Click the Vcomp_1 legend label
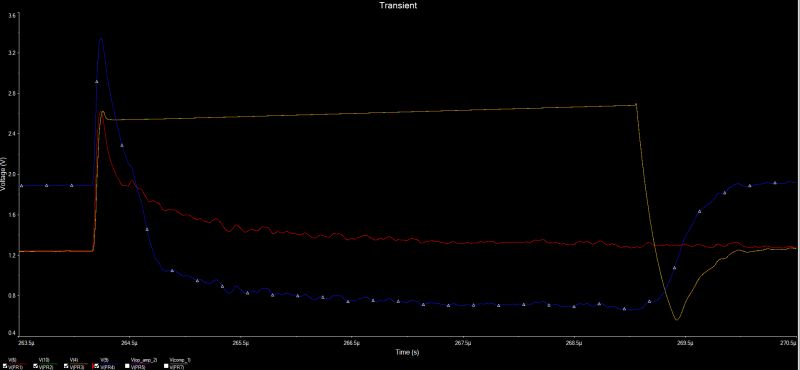Image resolution: width=800 pixels, height=370 pixels. (x=180, y=360)
